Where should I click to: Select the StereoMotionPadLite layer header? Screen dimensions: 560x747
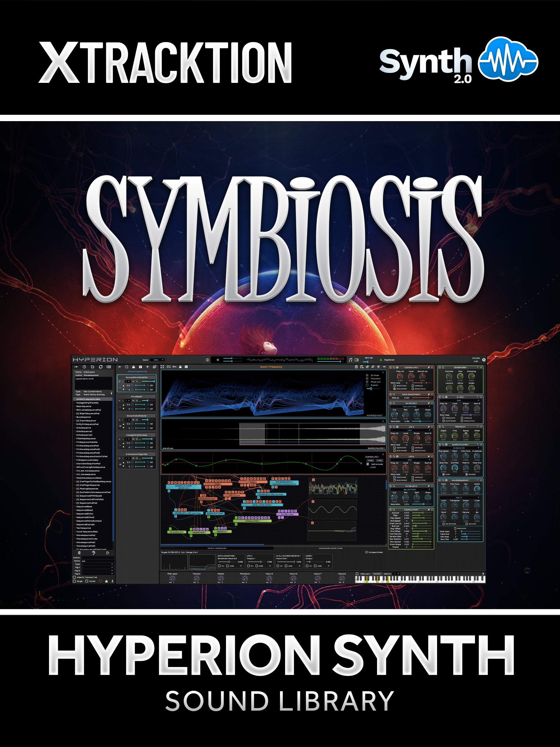(x=137, y=416)
